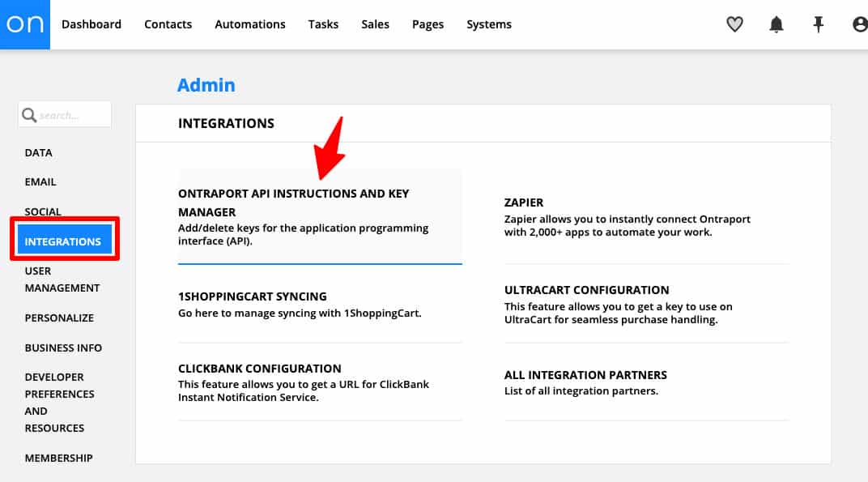Click the pin icon in header
The width and height of the screenshot is (868, 482).
point(818,24)
